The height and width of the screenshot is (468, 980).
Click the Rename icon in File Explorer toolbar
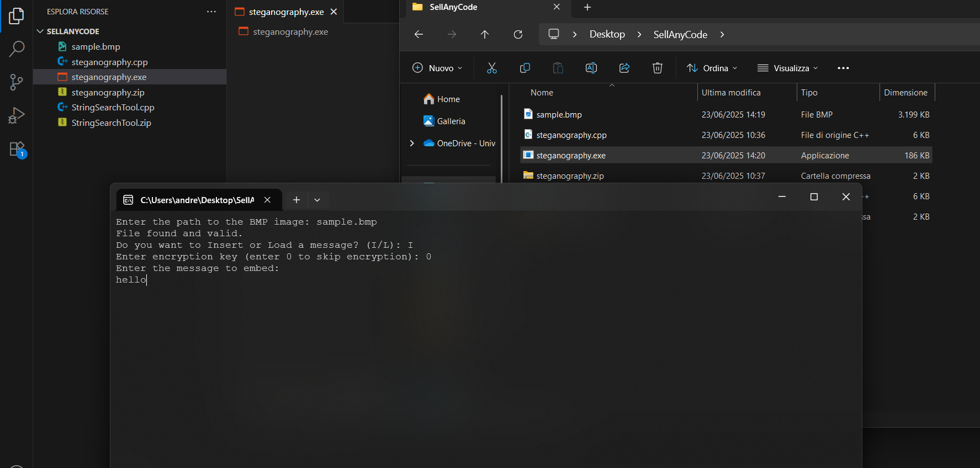click(591, 68)
